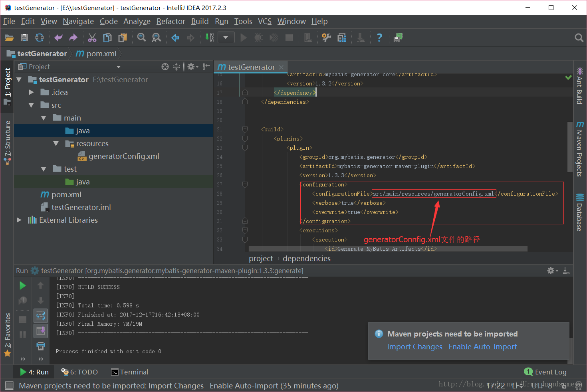
Task: Click the editor vertical scrollbar thumb
Action: pos(570,147)
